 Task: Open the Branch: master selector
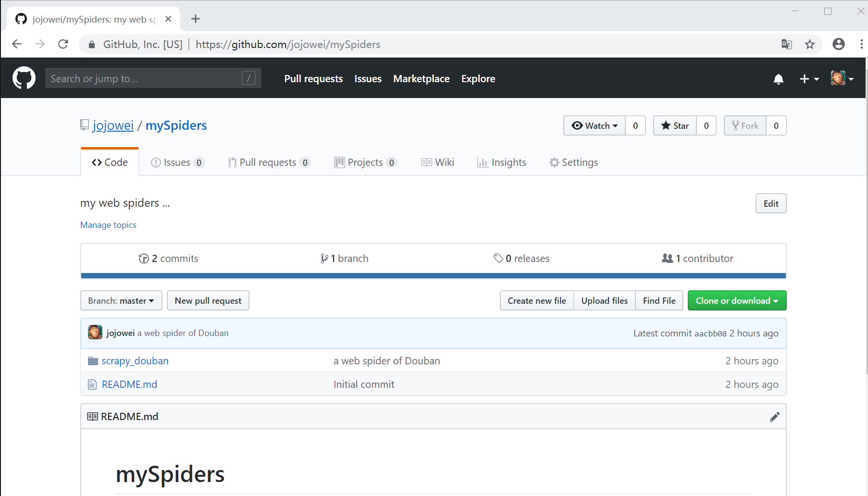tap(121, 300)
